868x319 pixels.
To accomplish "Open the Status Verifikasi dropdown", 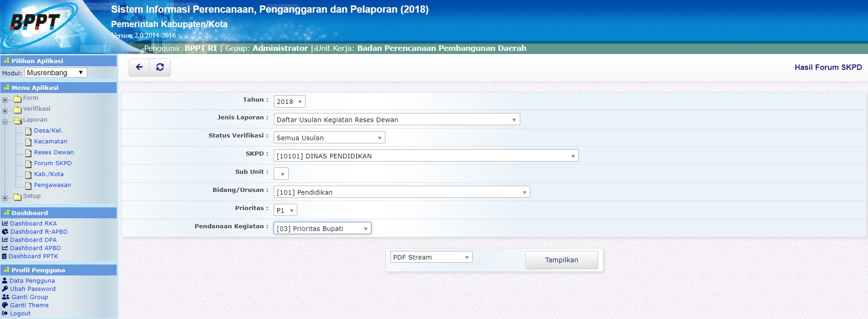I will pos(329,138).
